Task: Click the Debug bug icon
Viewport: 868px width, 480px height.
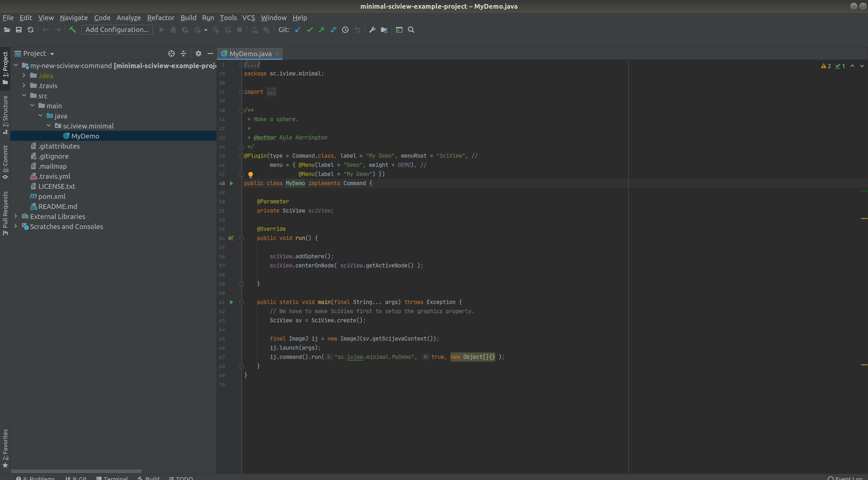Action: (x=173, y=30)
